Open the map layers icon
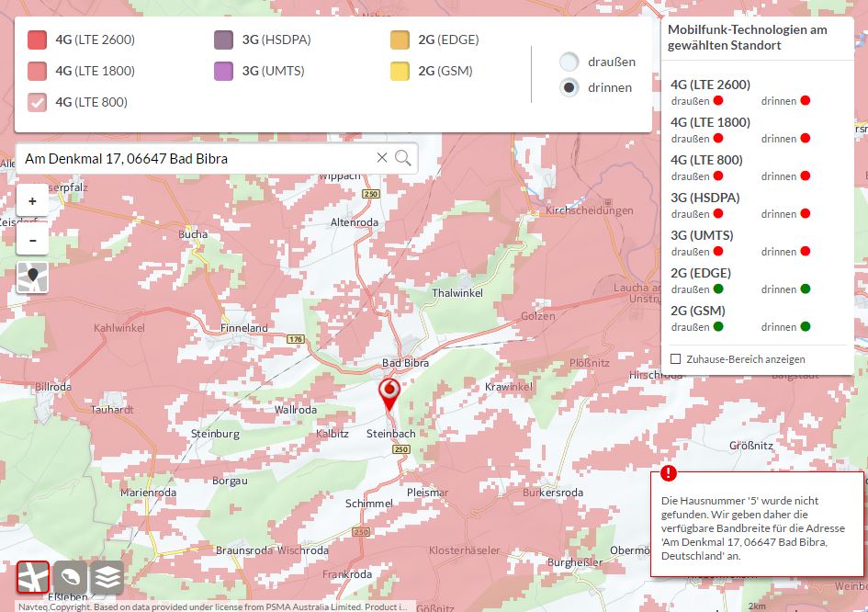 (107, 577)
